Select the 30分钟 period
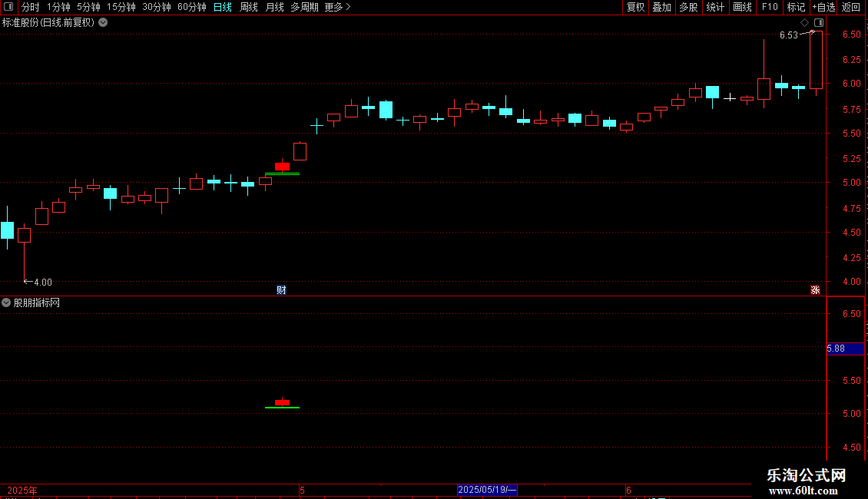 [156, 7]
